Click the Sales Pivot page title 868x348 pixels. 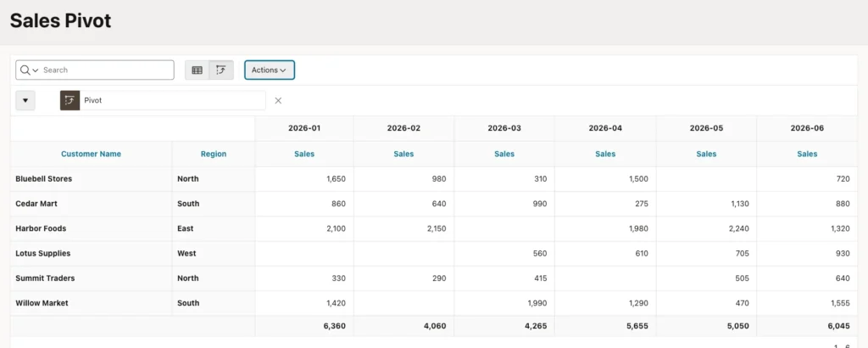tap(61, 21)
